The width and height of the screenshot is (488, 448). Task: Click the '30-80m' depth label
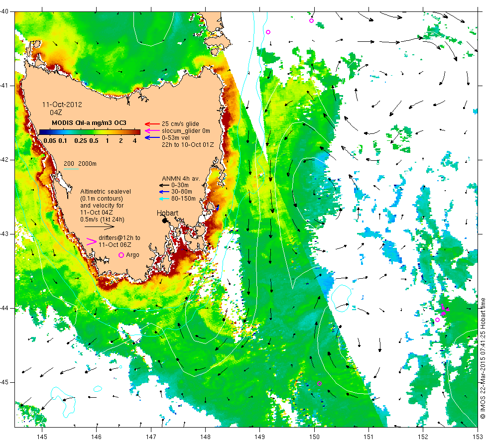(182, 192)
